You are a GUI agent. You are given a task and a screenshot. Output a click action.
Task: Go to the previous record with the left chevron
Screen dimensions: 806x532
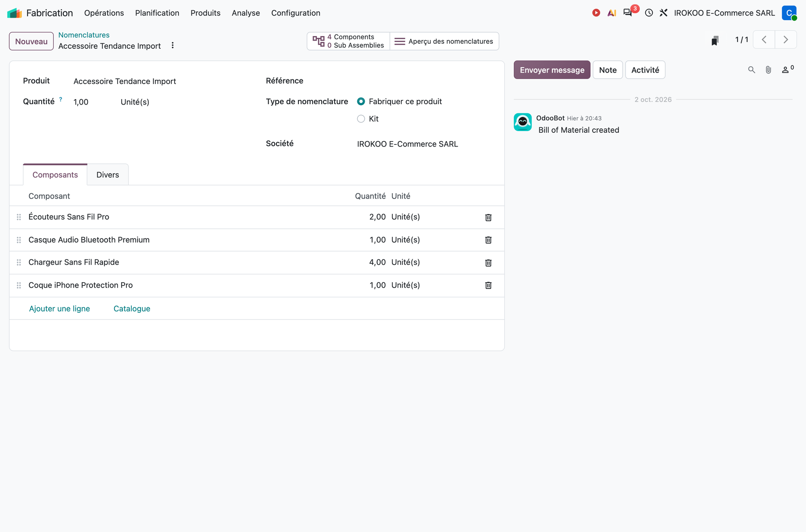pos(764,40)
